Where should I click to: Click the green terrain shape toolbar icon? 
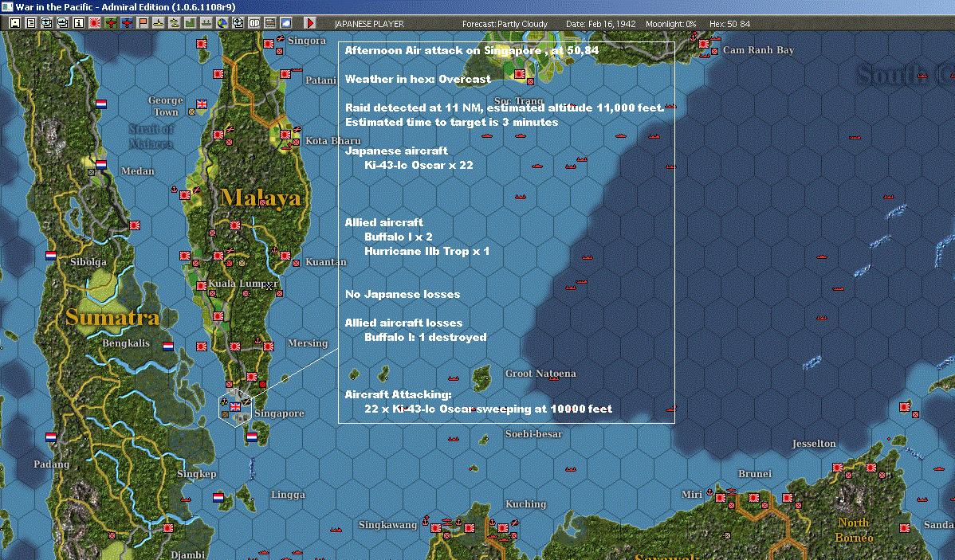point(190,23)
